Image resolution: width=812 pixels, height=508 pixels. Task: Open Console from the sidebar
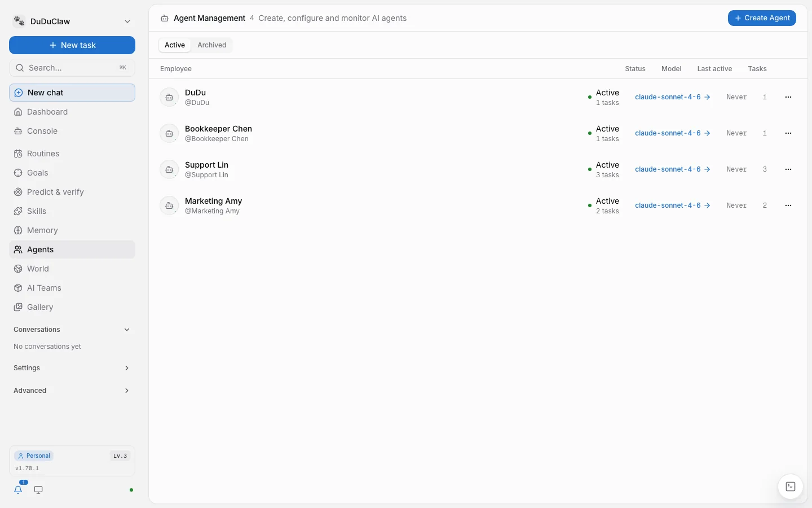(72, 131)
